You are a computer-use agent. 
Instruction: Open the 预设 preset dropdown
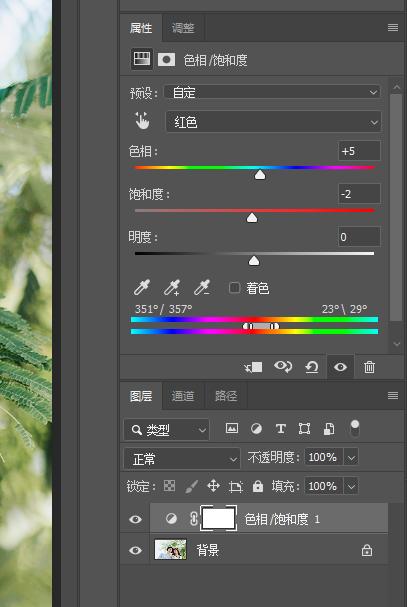click(272, 92)
